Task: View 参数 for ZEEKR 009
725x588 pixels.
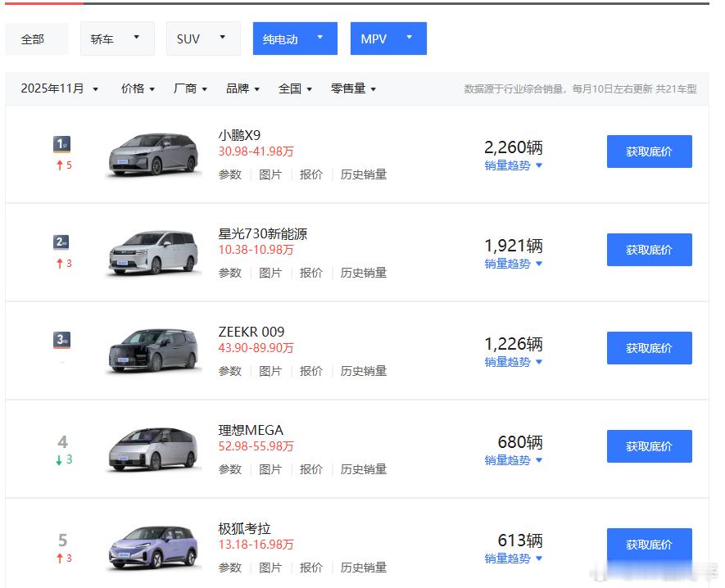Action: (x=230, y=371)
